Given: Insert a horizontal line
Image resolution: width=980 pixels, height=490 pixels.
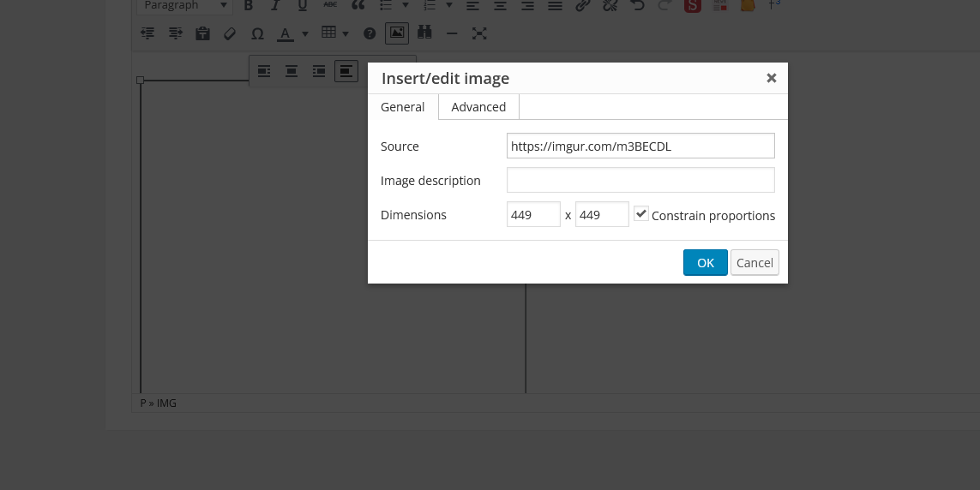Looking at the screenshot, I should tap(452, 33).
